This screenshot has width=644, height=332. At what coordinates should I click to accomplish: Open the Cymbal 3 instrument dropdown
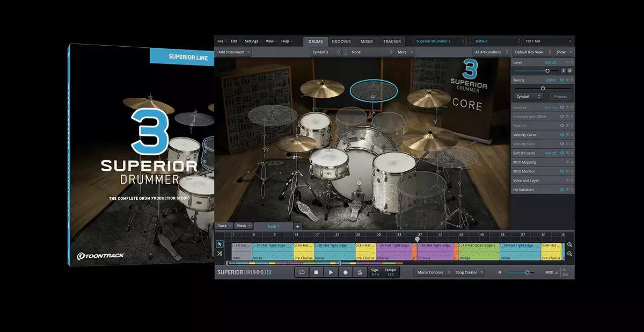pos(326,52)
